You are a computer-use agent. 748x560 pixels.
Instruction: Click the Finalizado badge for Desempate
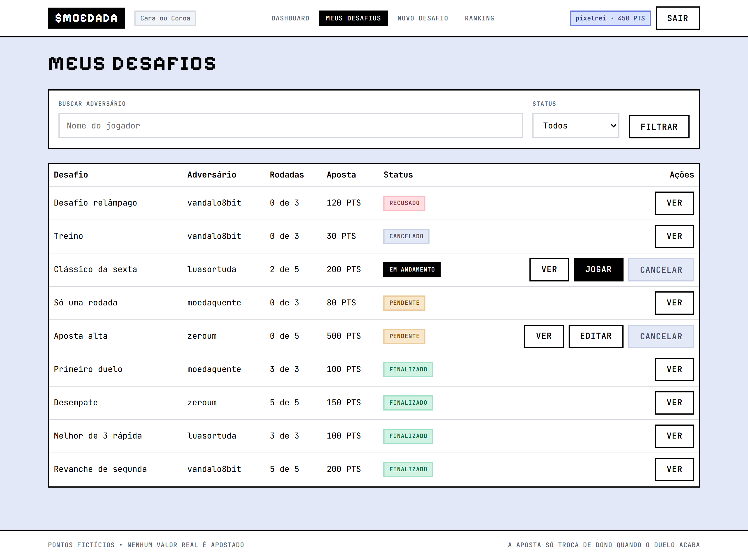click(x=408, y=403)
